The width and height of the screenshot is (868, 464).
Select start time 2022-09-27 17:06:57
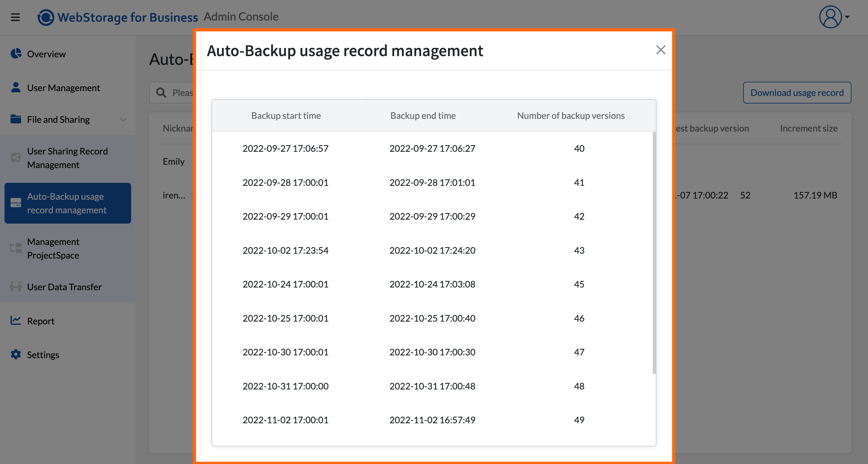click(x=285, y=148)
